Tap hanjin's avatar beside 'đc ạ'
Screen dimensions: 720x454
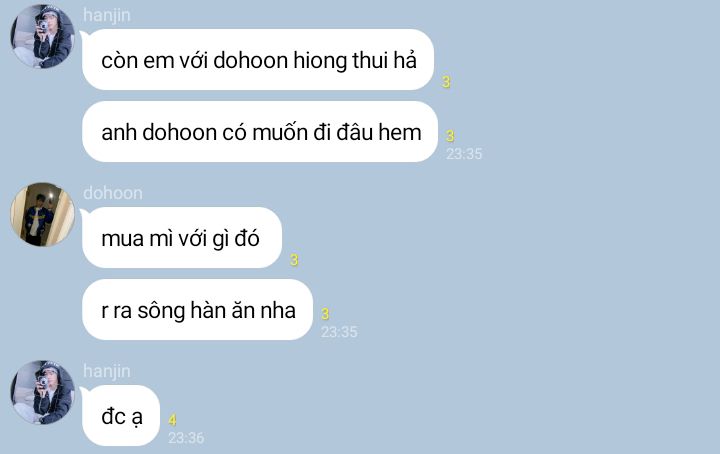(42, 392)
